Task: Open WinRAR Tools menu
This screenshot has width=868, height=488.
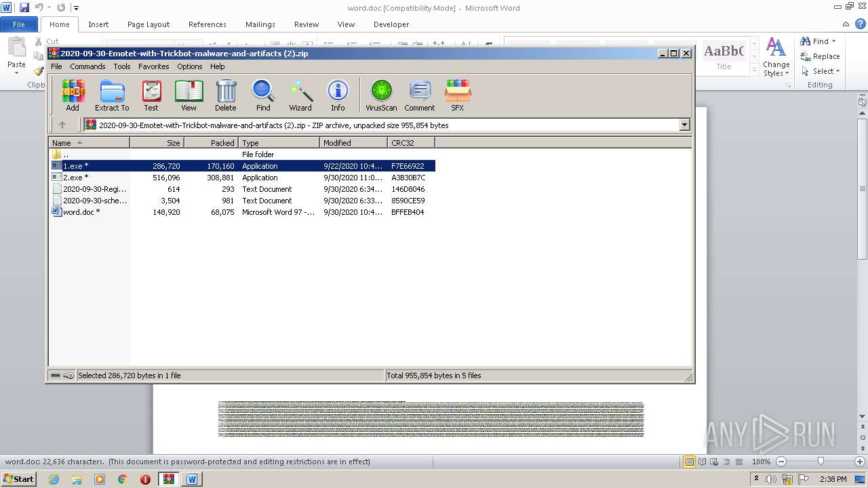Action: 122,66
